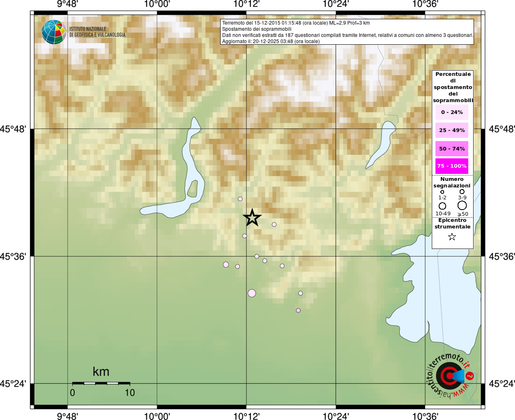This screenshot has height=420, width=515.
Task: Click the 3-9 reports legend circle
Action: point(462,192)
